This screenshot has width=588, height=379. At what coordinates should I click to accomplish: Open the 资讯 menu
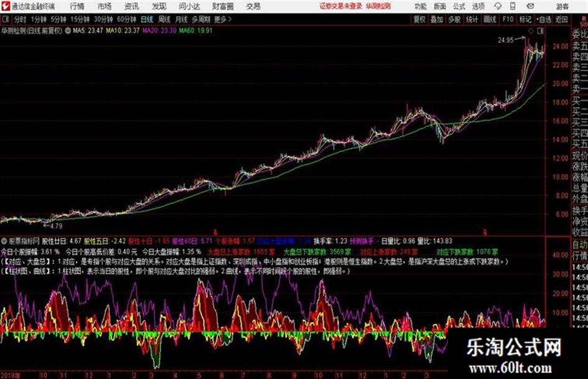(132, 6)
